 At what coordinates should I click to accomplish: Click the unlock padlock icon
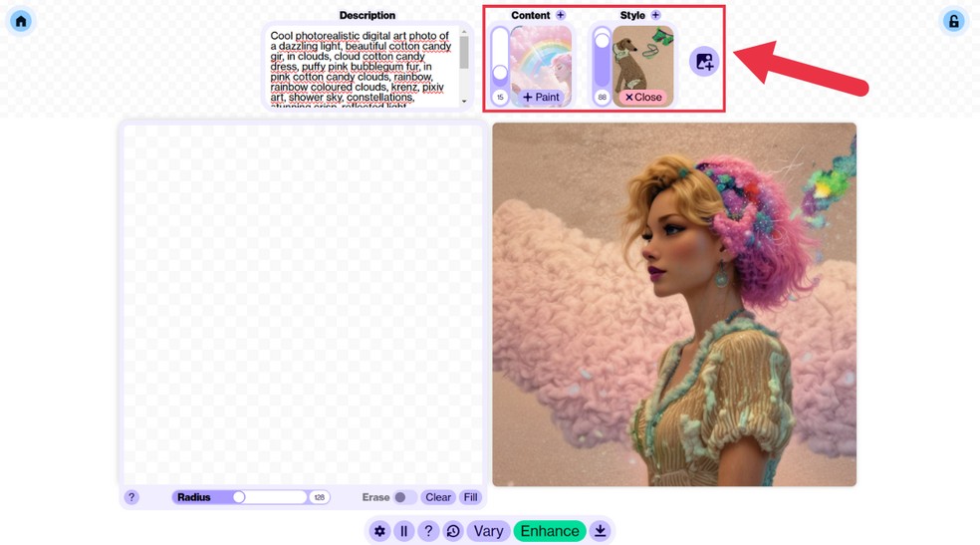pyautogui.click(x=954, y=21)
